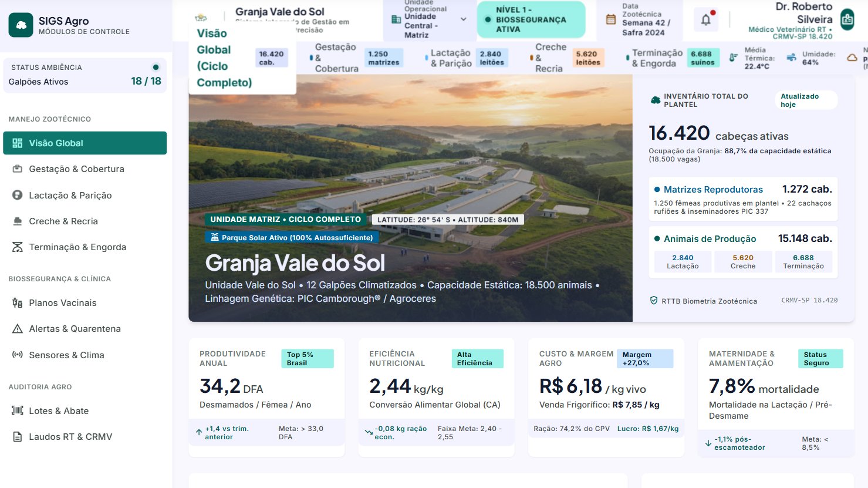The height and width of the screenshot is (488, 868).
Task: Click the Laudos RT & CRMV document icon
Action: 18,437
